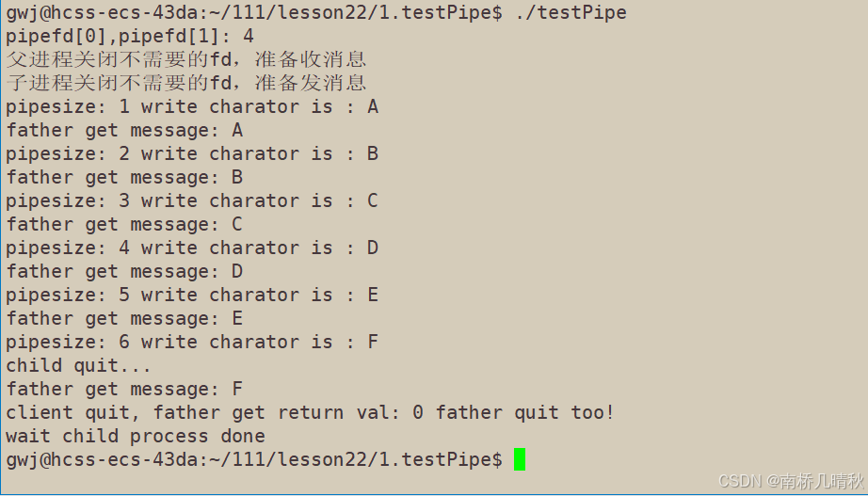Click the 'father get message: C' line
Screen dimensions: 868x496
[x=124, y=224]
